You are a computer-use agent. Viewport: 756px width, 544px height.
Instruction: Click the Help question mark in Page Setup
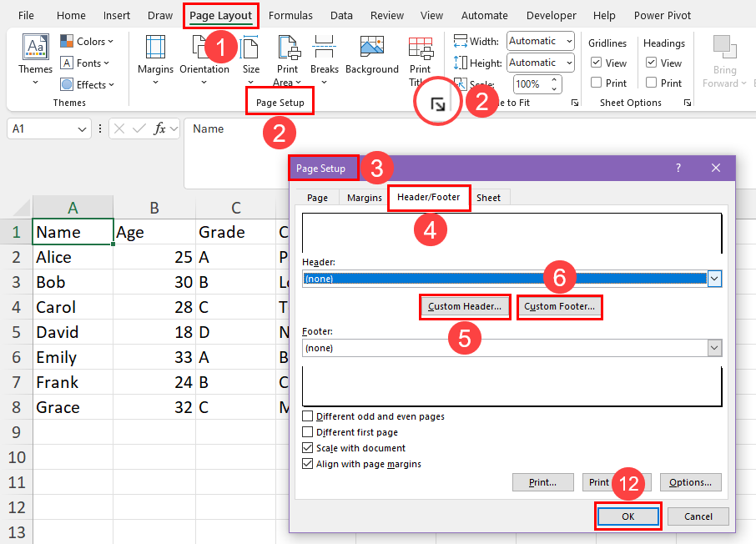tap(678, 168)
